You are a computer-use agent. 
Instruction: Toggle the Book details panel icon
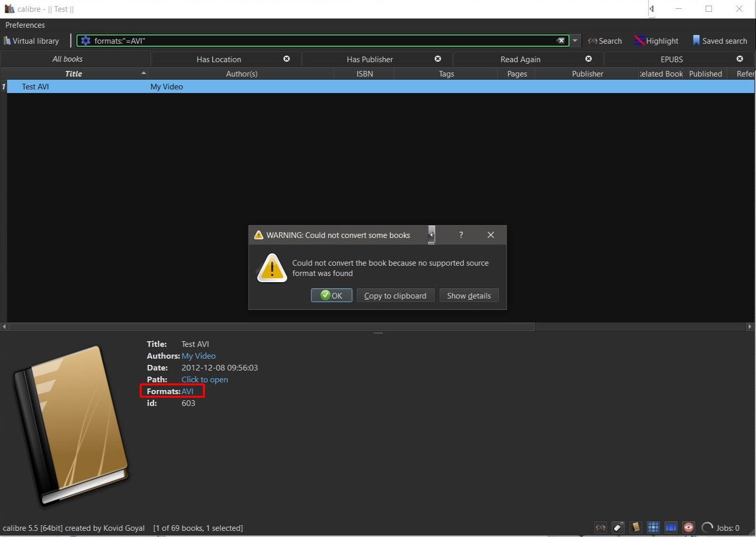coord(636,527)
